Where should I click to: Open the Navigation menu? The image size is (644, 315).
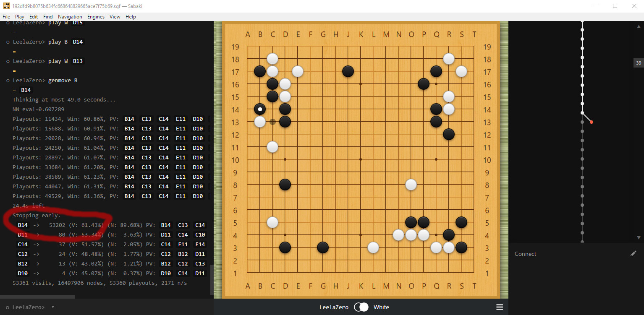tap(70, 17)
